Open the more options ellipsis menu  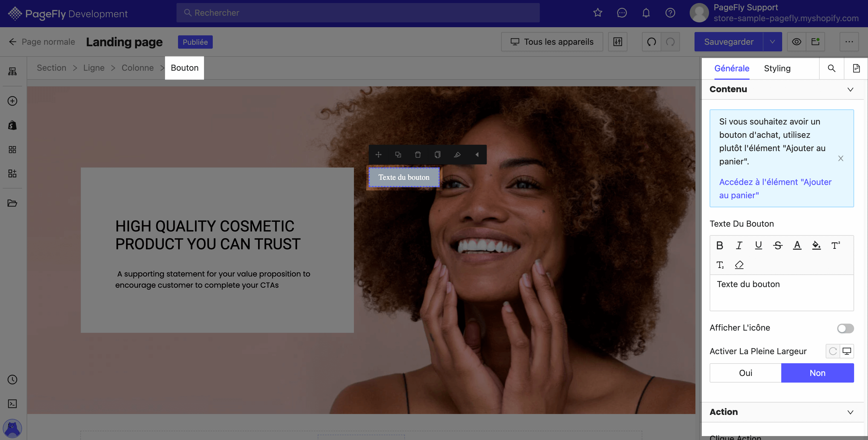[x=849, y=42]
